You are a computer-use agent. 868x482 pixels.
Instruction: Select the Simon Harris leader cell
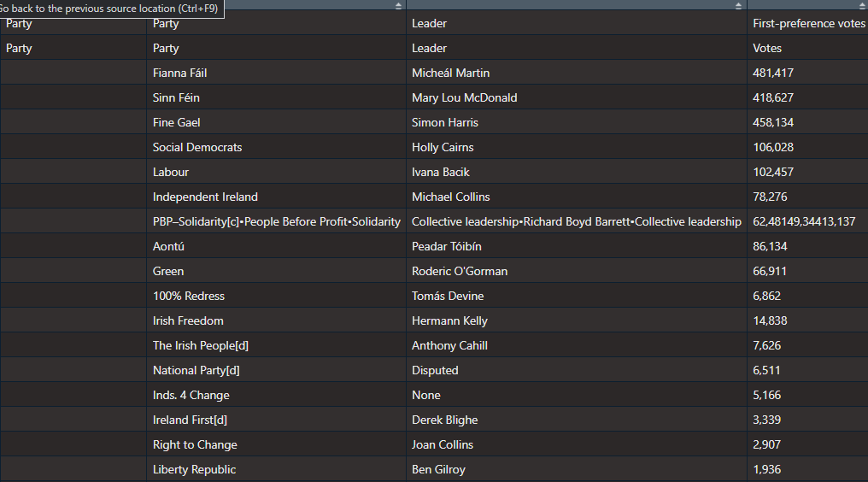(x=445, y=122)
